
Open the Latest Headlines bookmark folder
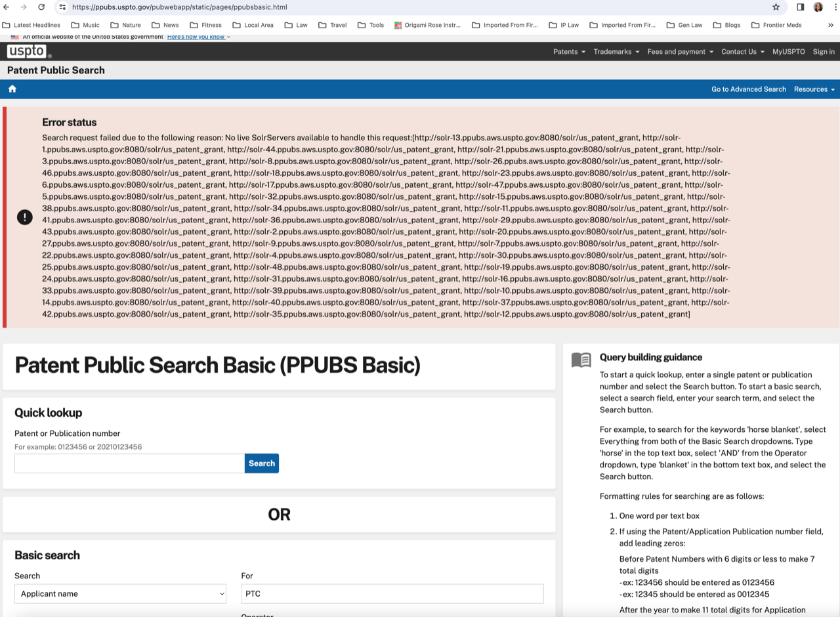[x=31, y=25]
